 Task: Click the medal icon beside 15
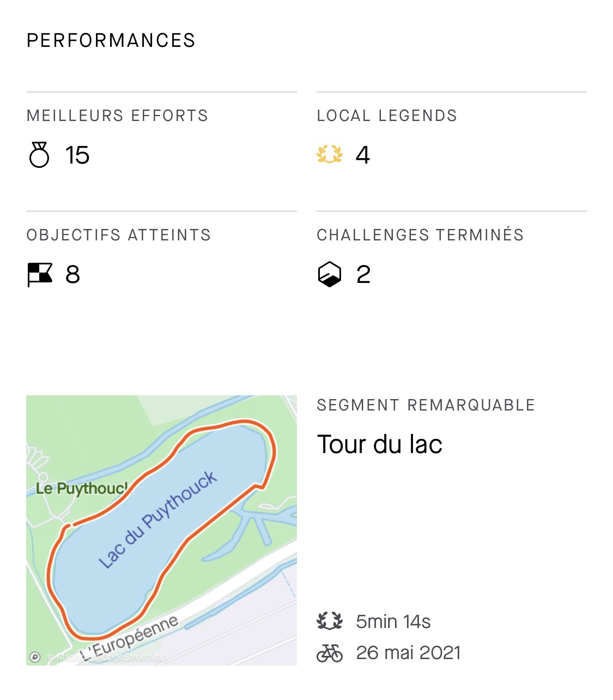click(x=39, y=154)
